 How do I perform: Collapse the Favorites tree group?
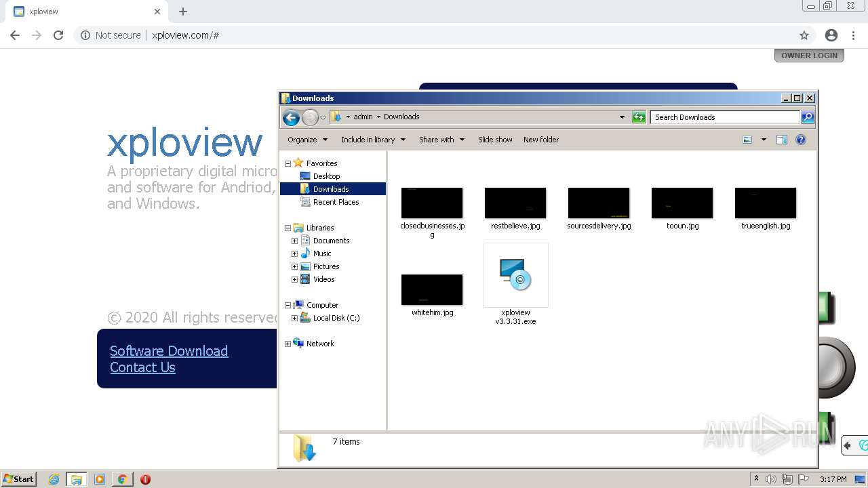click(288, 163)
